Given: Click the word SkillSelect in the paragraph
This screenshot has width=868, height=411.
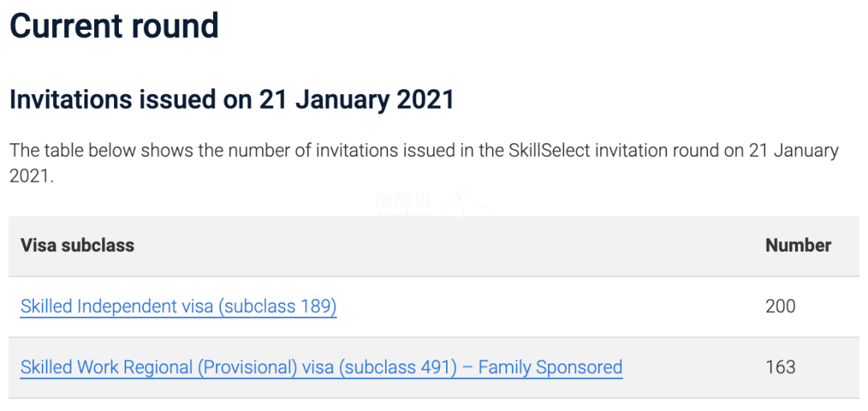Looking at the screenshot, I should point(549,150).
